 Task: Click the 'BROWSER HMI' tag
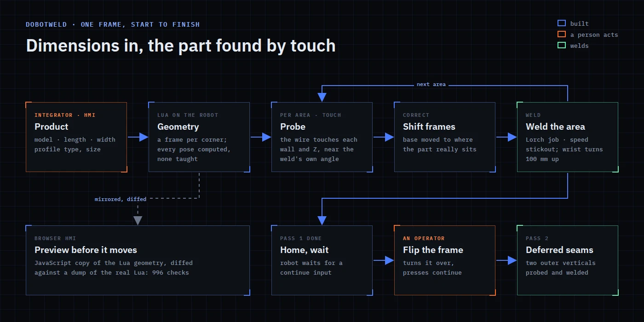(x=55, y=238)
